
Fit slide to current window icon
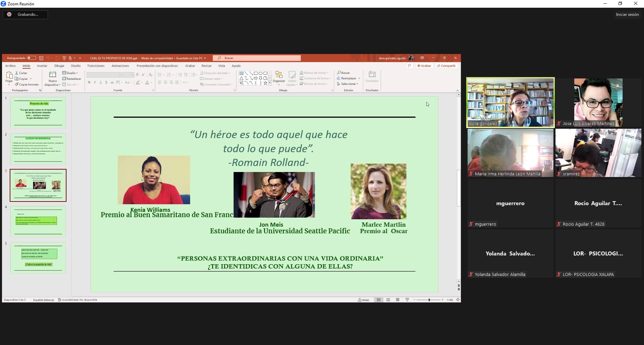(x=458, y=300)
